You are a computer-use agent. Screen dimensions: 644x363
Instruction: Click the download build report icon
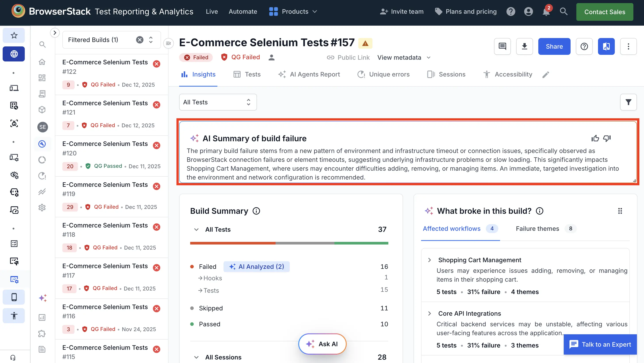click(524, 46)
